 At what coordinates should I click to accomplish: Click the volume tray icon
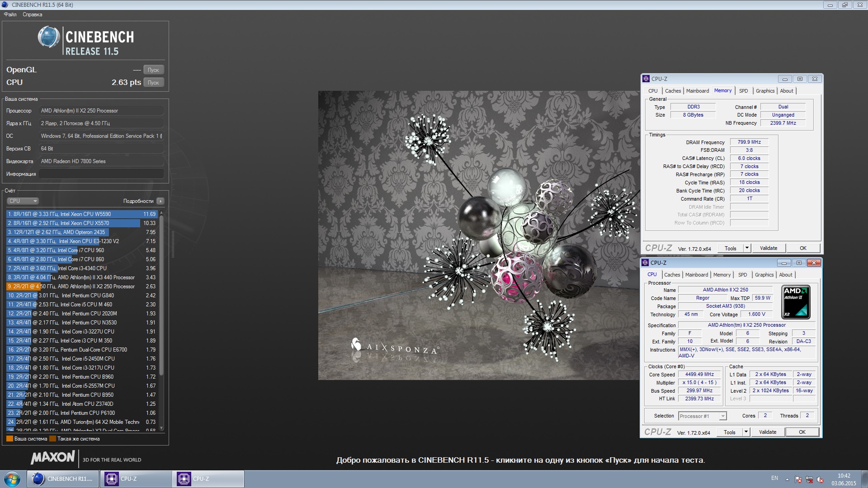(820, 479)
